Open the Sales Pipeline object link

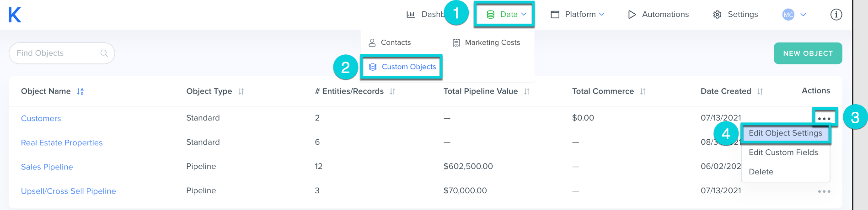47,167
